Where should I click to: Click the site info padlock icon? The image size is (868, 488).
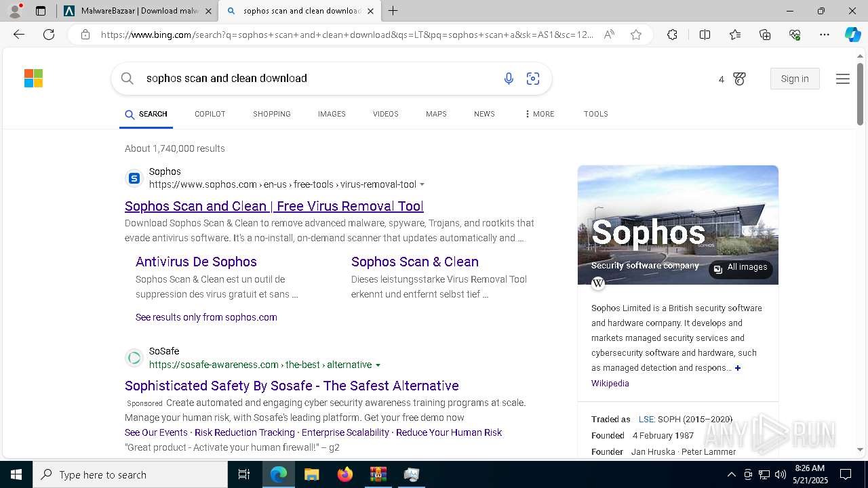85,35
